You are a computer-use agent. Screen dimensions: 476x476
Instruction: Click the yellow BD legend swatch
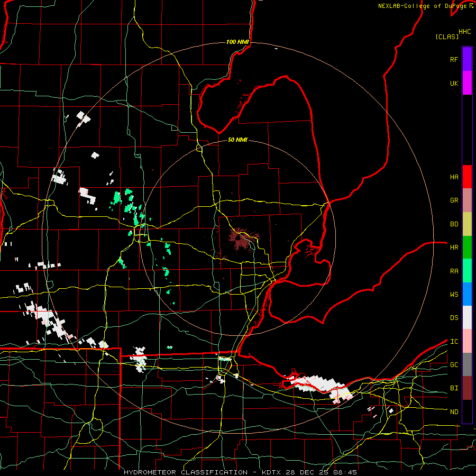(467, 224)
